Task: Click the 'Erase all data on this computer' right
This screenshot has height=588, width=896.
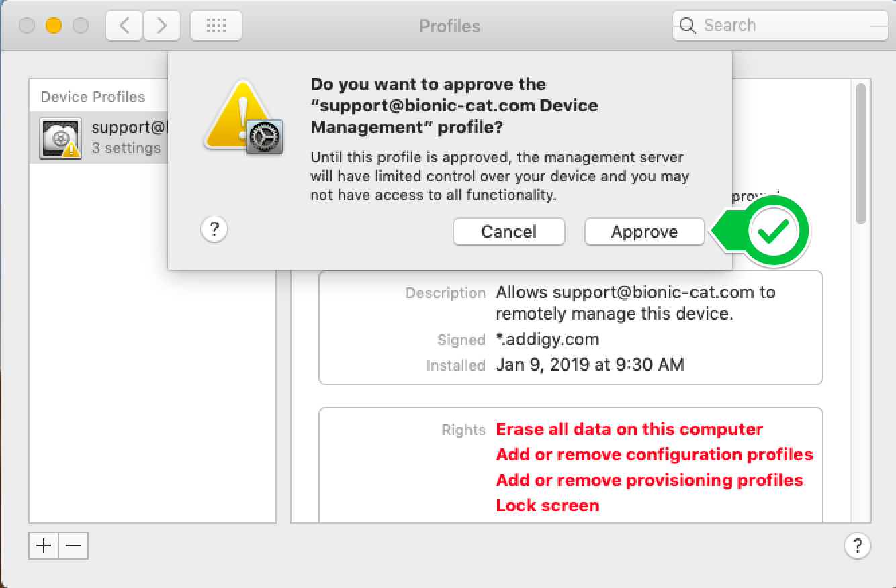Action: pos(629,430)
